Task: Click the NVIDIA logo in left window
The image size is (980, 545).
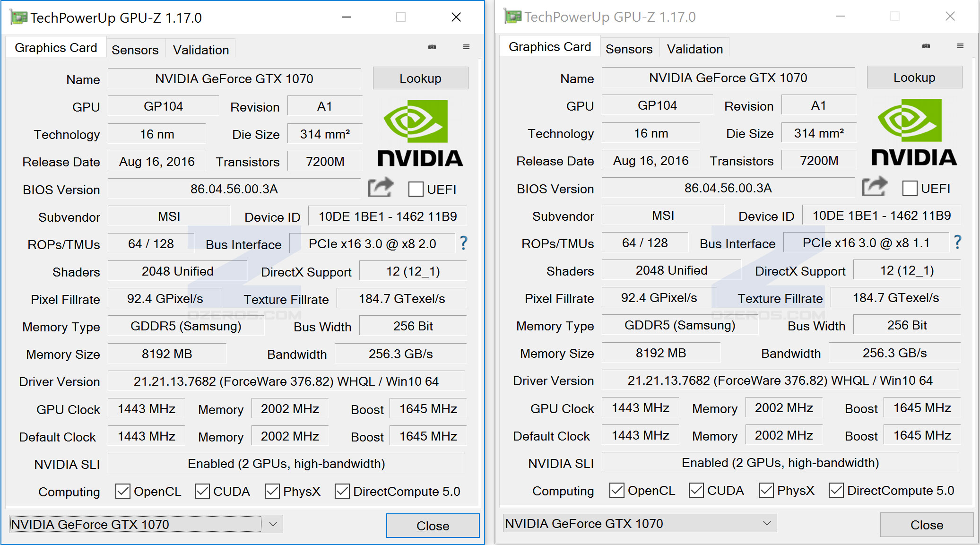Action: (420, 133)
